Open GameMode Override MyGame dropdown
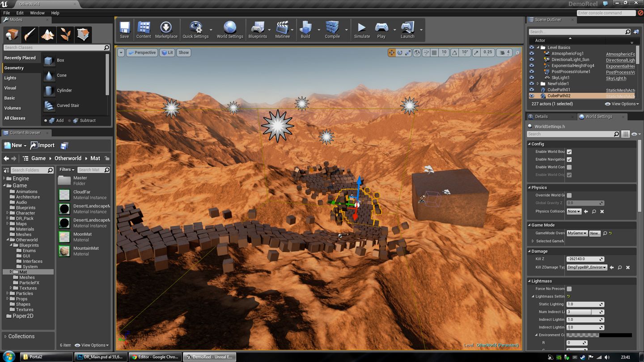644x362 pixels. 577,233
